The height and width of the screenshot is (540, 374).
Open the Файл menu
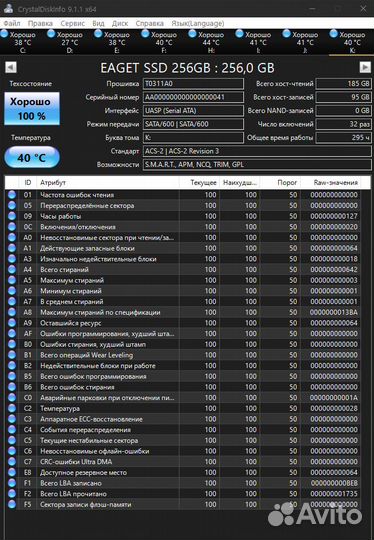(x=12, y=23)
